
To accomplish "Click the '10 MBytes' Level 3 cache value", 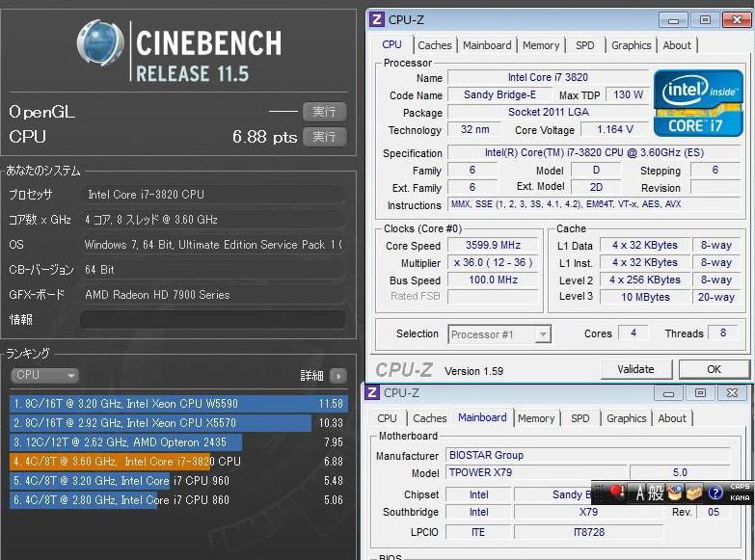I will point(645,297).
